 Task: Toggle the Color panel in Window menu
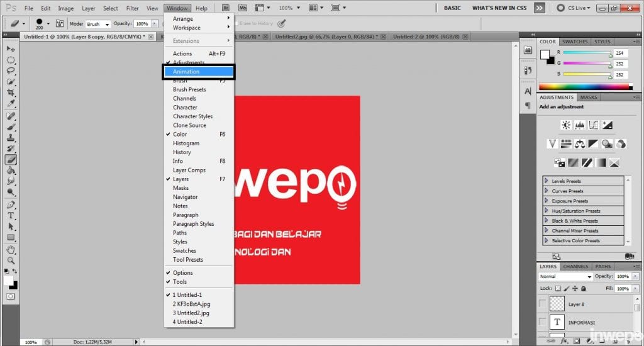[199, 135]
